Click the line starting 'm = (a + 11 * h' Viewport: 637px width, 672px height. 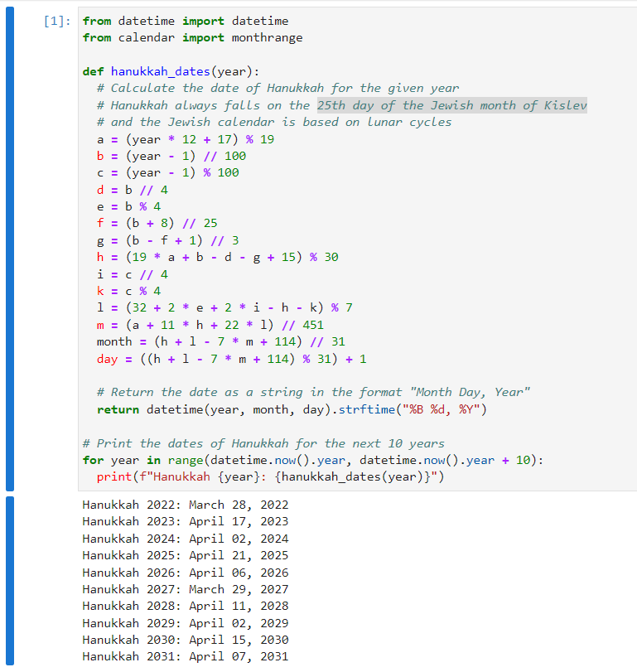point(210,325)
